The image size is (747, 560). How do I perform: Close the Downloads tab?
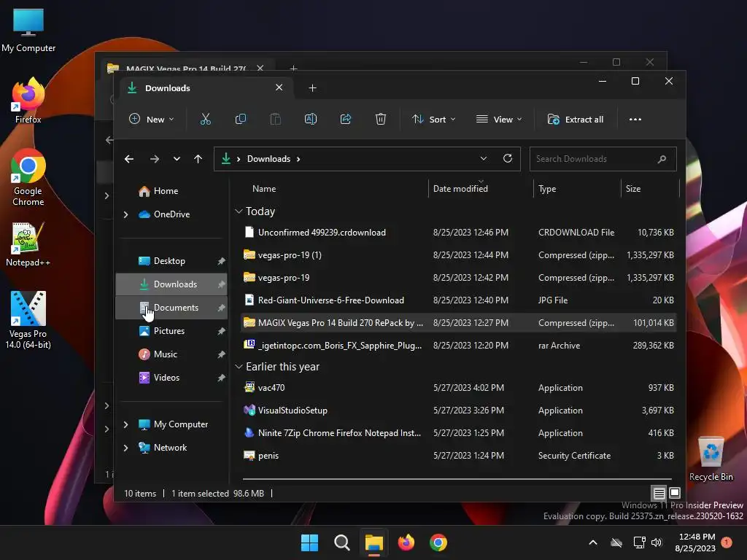[279, 87]
